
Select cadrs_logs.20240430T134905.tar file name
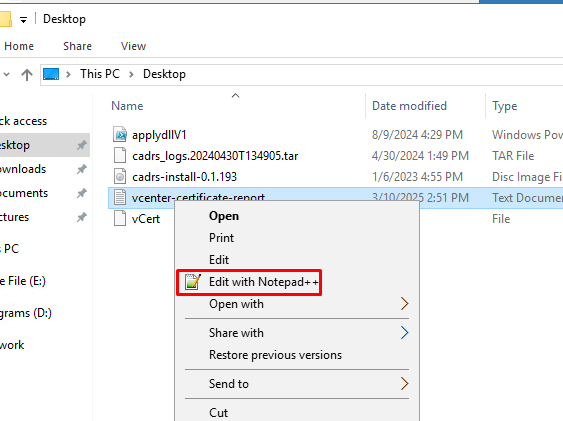coord(215,156)
